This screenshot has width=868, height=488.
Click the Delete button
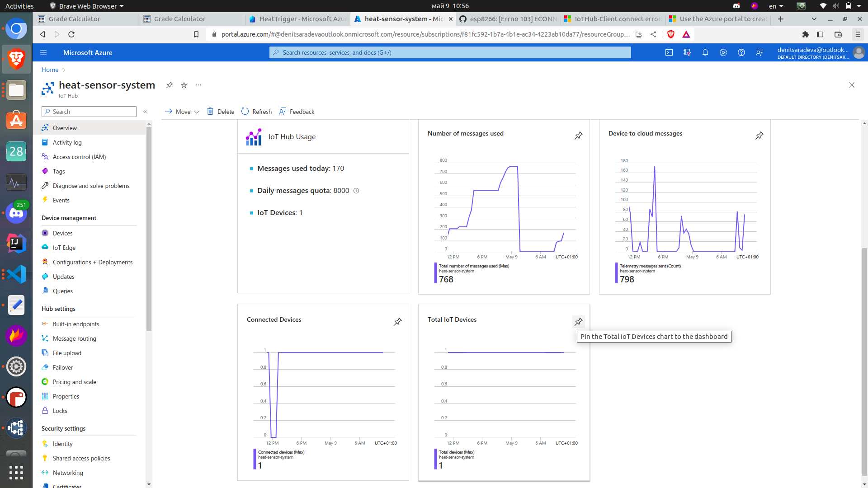coord(221,112)
